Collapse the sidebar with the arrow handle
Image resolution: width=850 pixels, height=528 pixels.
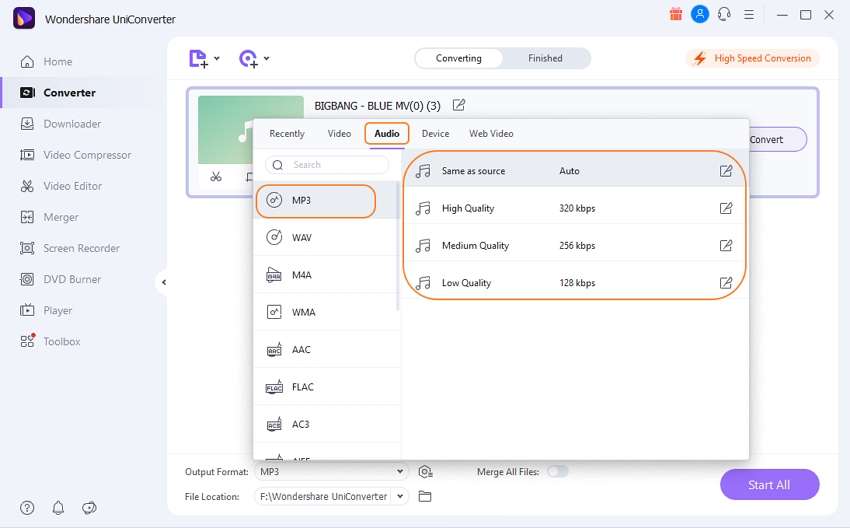pyautogui.click(x=163, y=282)
